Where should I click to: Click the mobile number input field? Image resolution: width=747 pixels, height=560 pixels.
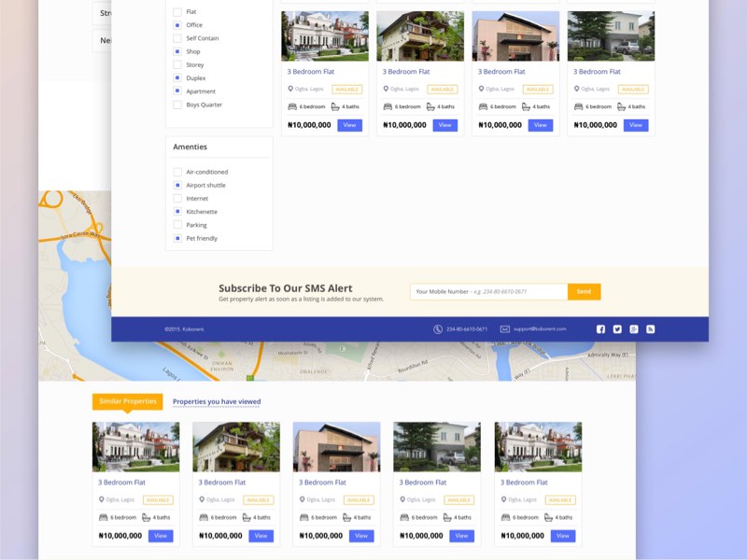488,291
